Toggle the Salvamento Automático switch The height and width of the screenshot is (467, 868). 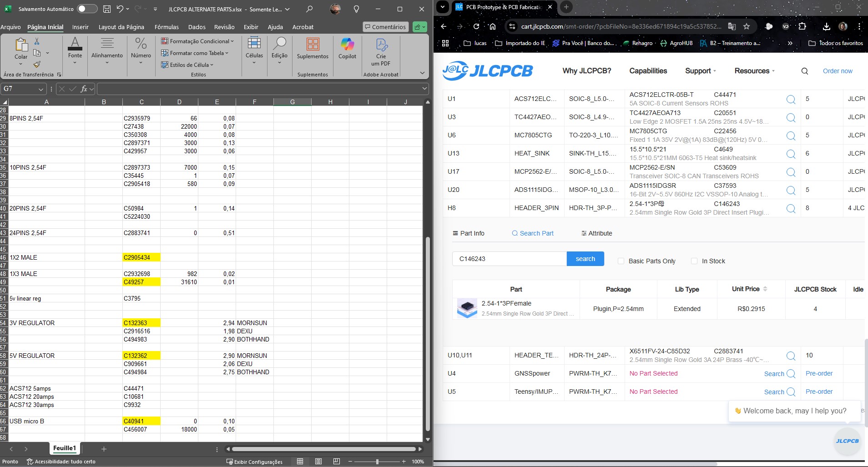[x=87, y=9]
